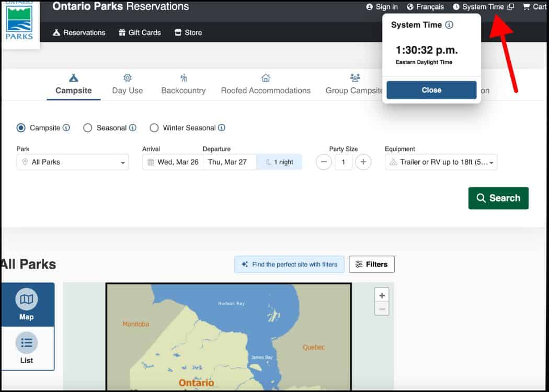Click the gift icon beside Gift Cards
The height and width of the screenshot is (392, 549).
tap(122, 32)
